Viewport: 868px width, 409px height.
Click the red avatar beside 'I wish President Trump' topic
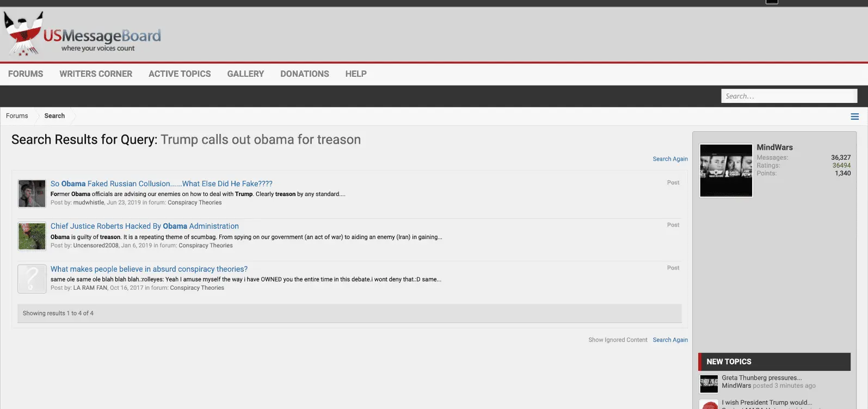(709, 404)
